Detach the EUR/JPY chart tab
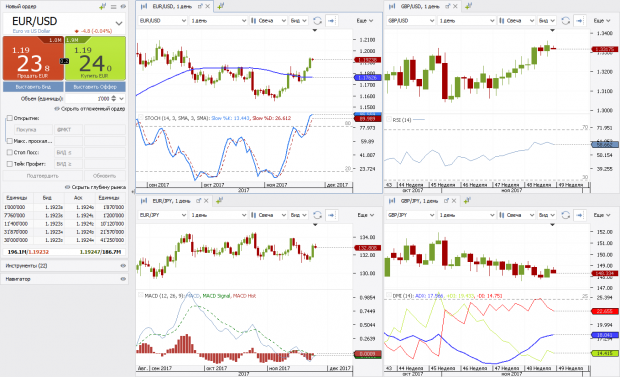Viewport: 620px width, 377px height. pos(198,201)
